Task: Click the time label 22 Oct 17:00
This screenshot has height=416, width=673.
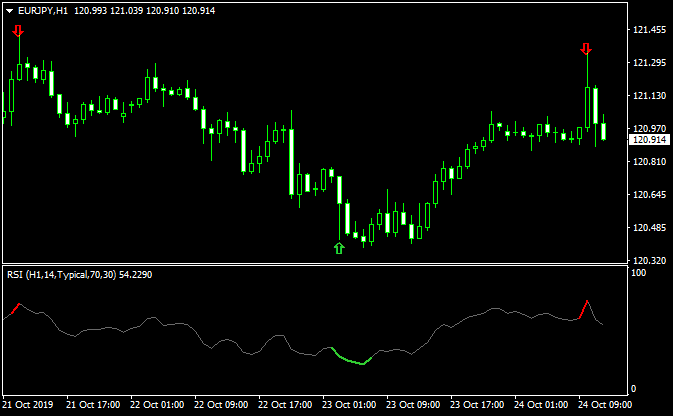Action: [285, 405]
